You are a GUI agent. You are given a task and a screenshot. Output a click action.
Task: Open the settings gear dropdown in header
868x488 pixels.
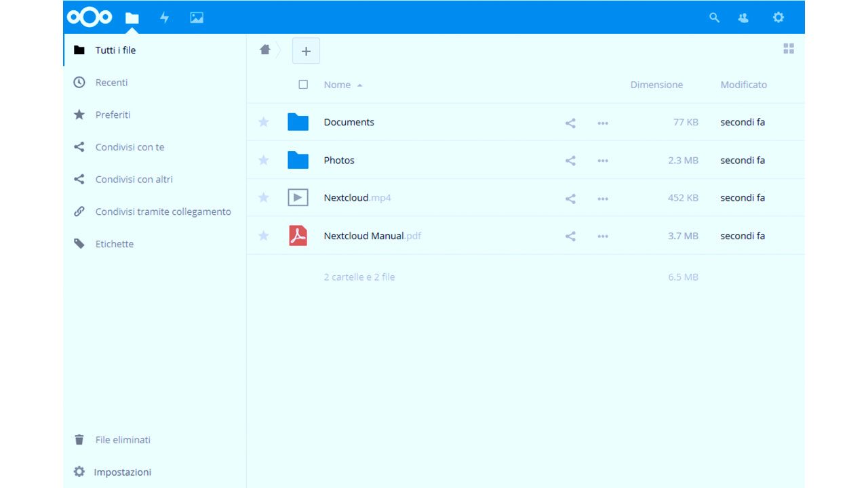pyautogui.click(x=778, y=18)
